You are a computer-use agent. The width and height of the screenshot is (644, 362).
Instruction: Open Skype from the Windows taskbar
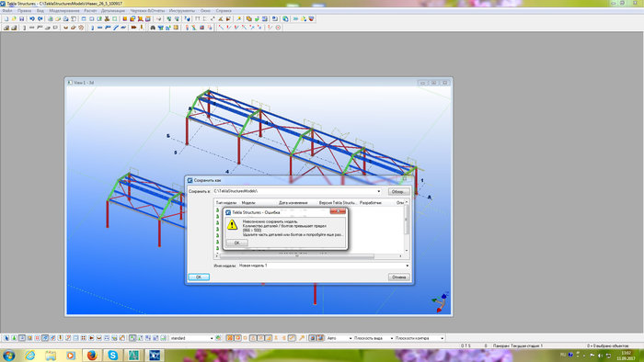point(112,355)
